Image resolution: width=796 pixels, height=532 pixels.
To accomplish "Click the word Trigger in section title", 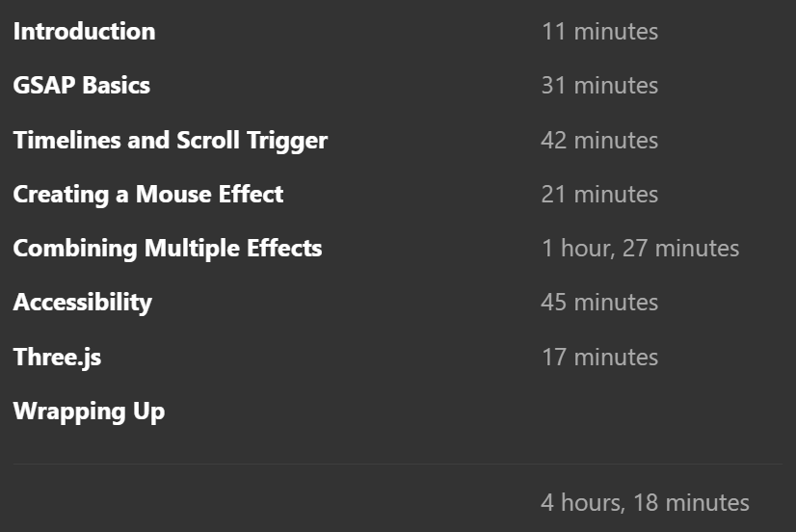I will 287,141.
